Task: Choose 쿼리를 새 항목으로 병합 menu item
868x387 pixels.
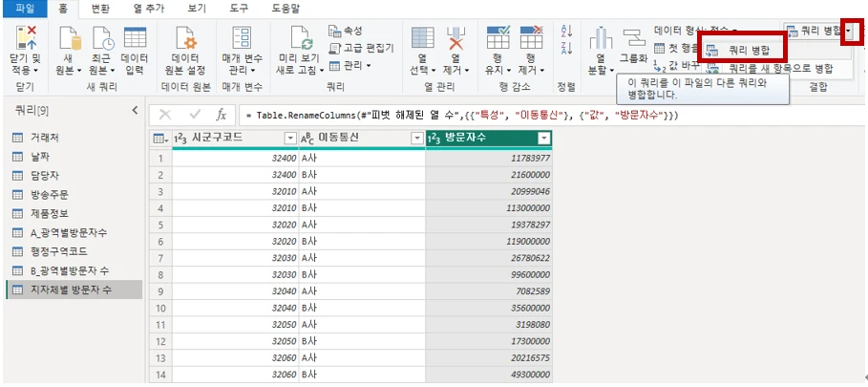Action: tap(780, 69)
